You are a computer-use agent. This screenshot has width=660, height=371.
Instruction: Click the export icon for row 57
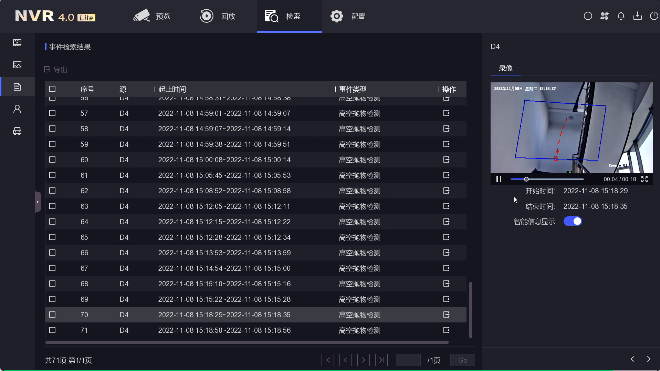click(x=446, y=113)
